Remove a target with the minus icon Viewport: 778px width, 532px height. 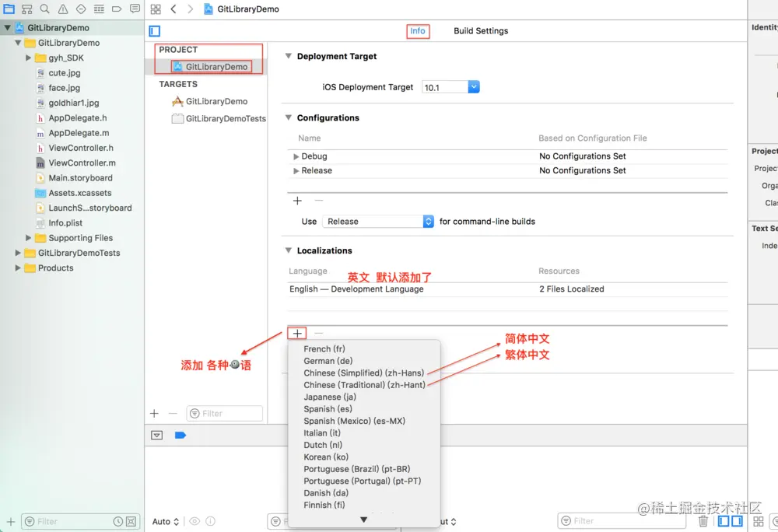click(173, 414)
